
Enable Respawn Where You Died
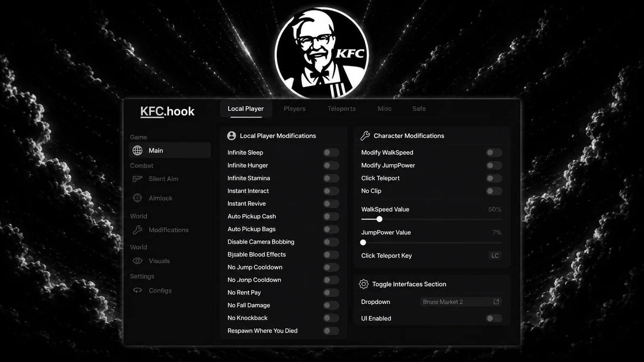pyautogui.click(x=331, y=331)
